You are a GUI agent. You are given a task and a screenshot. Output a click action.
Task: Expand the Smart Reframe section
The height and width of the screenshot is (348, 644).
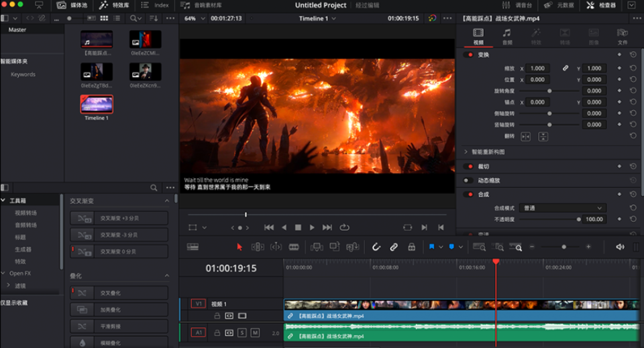click(x=466, y=152)
